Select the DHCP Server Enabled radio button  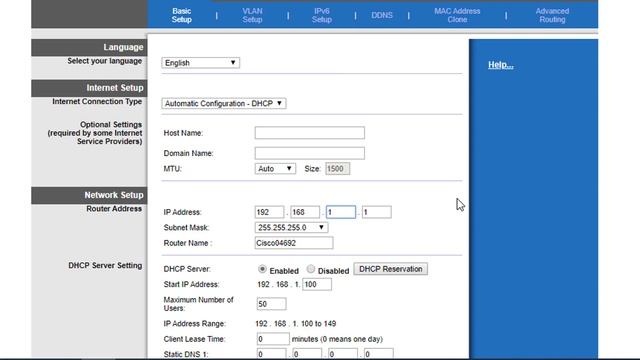pyautogui.click(x=262, y=269)
